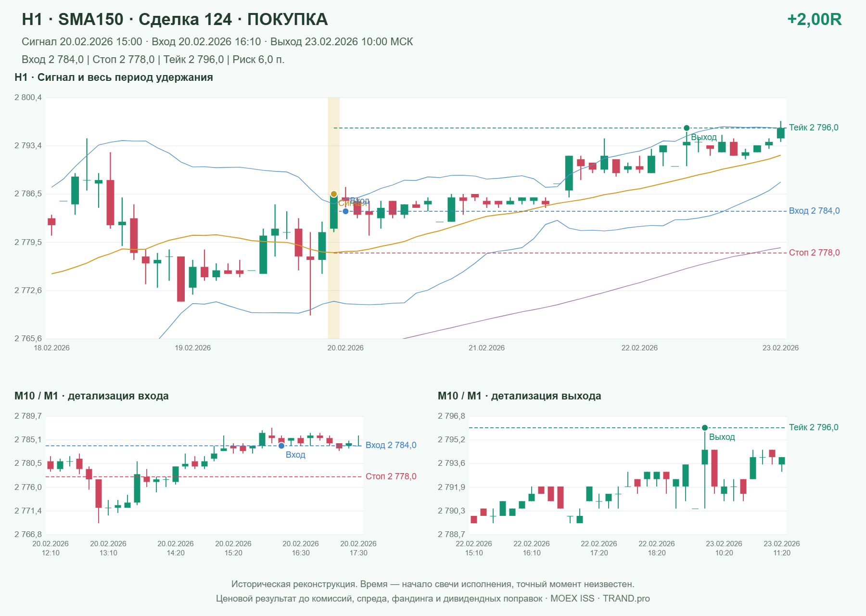The image size is (866, 616).
Task: Click the 'Выход' label on H1 chart
Action: click(x=704, y=137)
